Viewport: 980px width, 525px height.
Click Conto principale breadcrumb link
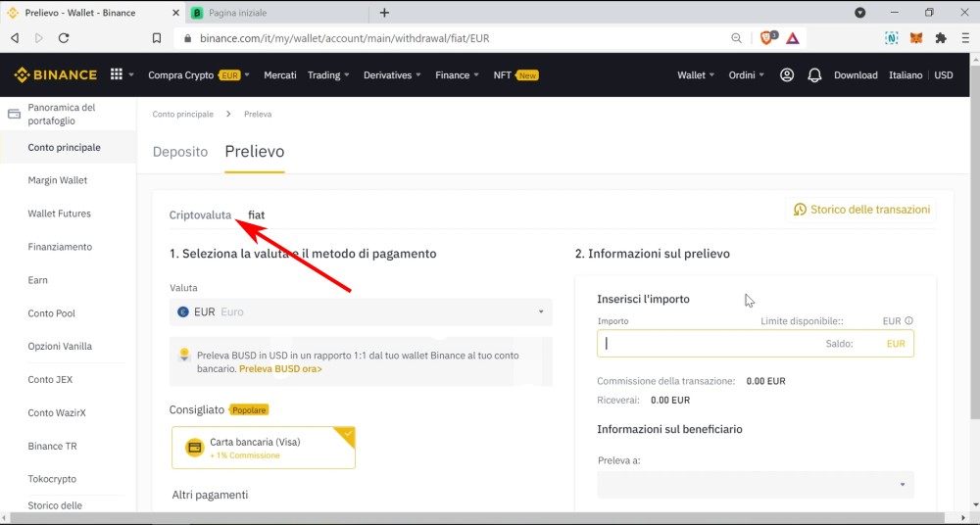182,115
